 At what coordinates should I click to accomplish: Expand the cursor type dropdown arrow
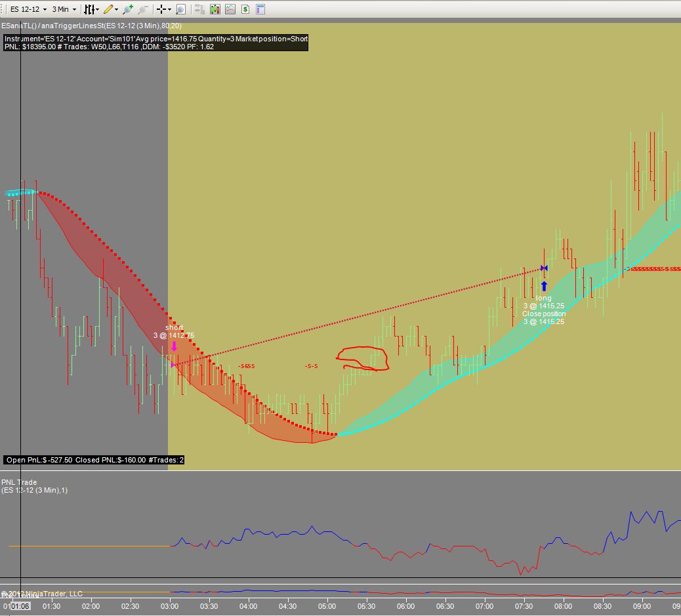coord(169,9)
